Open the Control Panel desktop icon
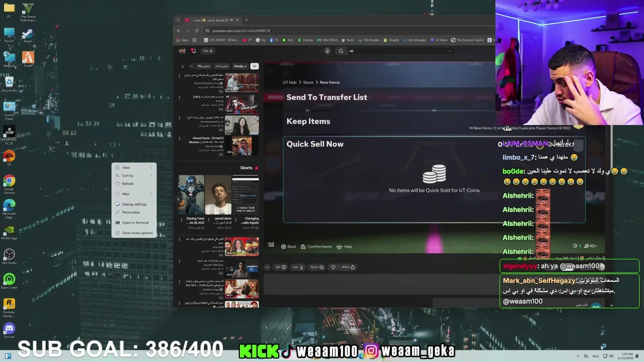 pos(9,110)
